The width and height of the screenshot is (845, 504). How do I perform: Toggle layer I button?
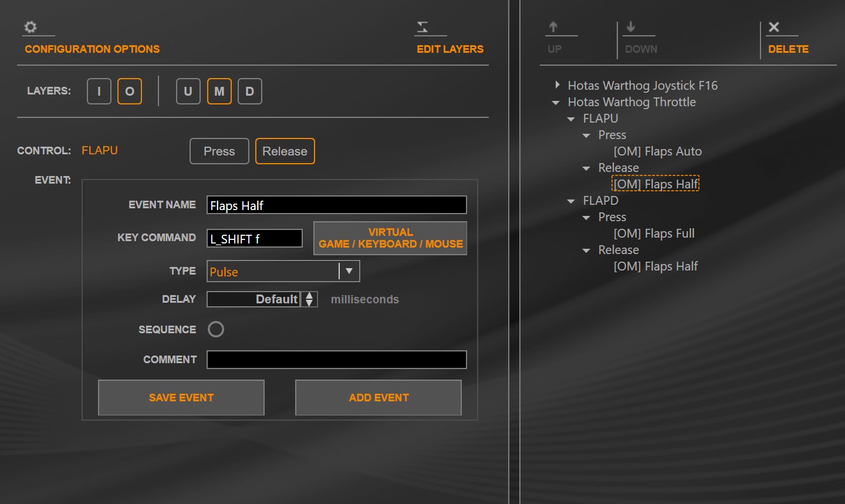[99, 92]
